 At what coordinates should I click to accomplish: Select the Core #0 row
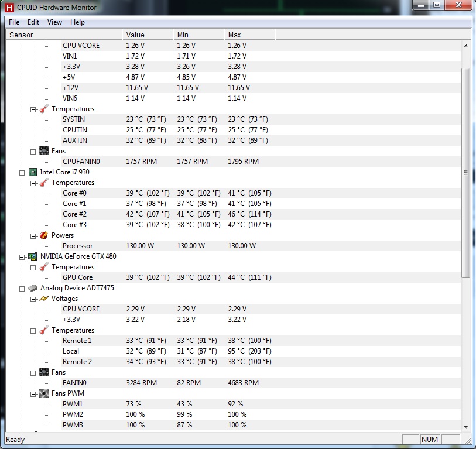pyautogui.click(x=261, y=193)
